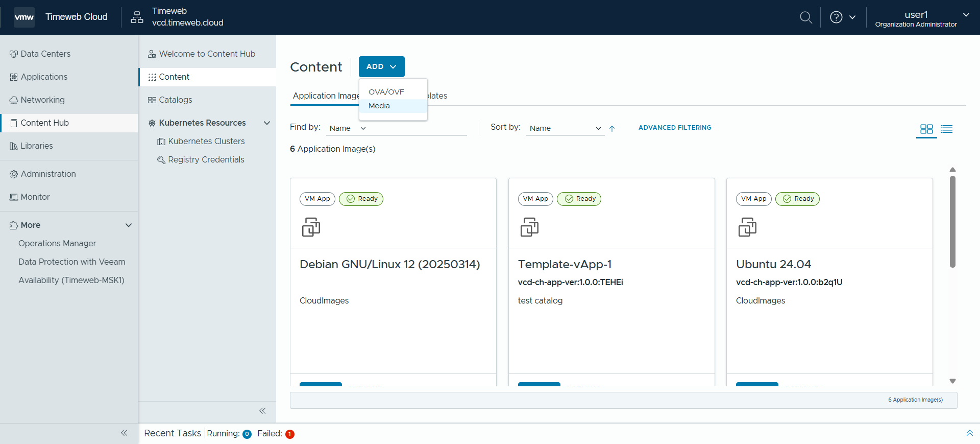Click the VM App tag on Ubuntu 24.04

(x=753, y=199)
